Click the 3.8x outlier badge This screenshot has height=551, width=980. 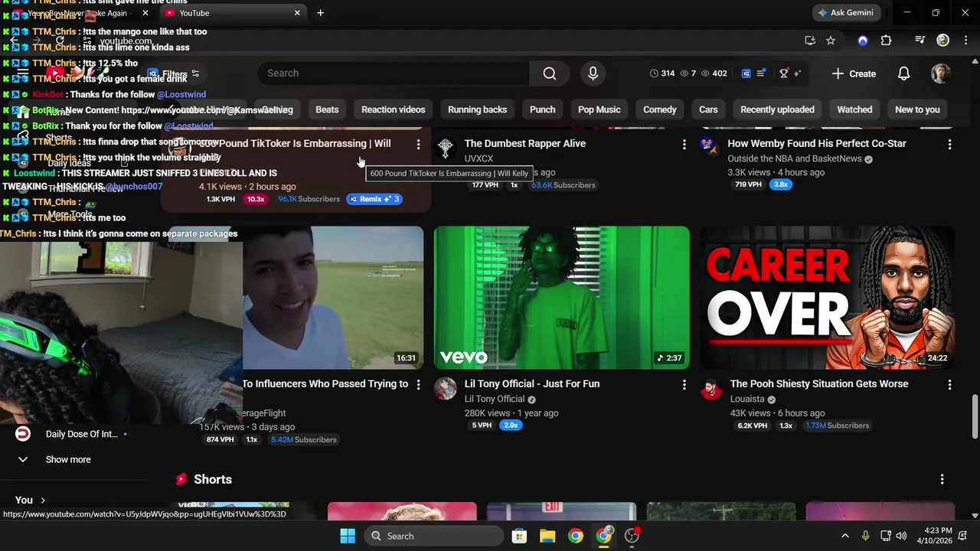[781, 184]
